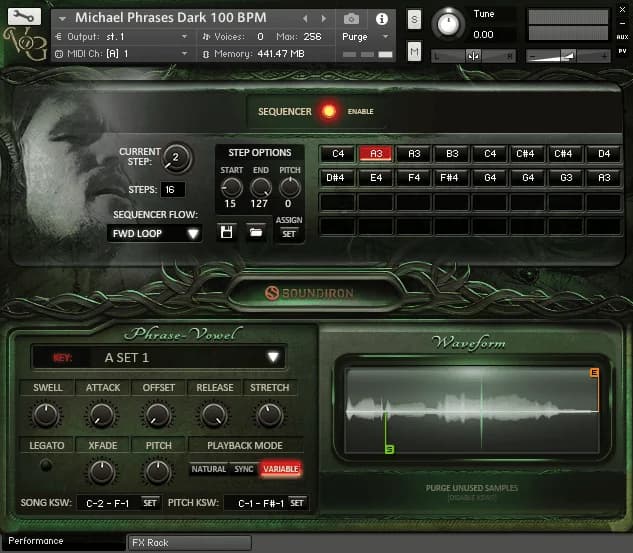Click the Swell knob

click(x=46, y=415)
